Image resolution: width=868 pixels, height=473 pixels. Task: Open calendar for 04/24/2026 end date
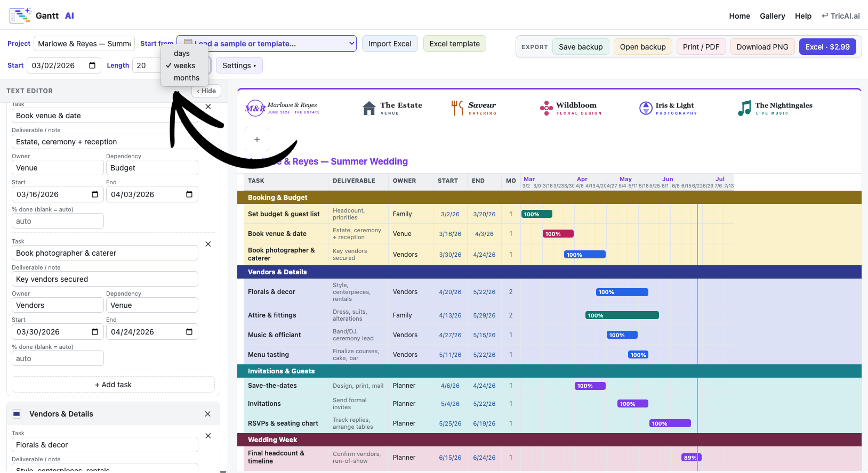[x=189, y=332]
